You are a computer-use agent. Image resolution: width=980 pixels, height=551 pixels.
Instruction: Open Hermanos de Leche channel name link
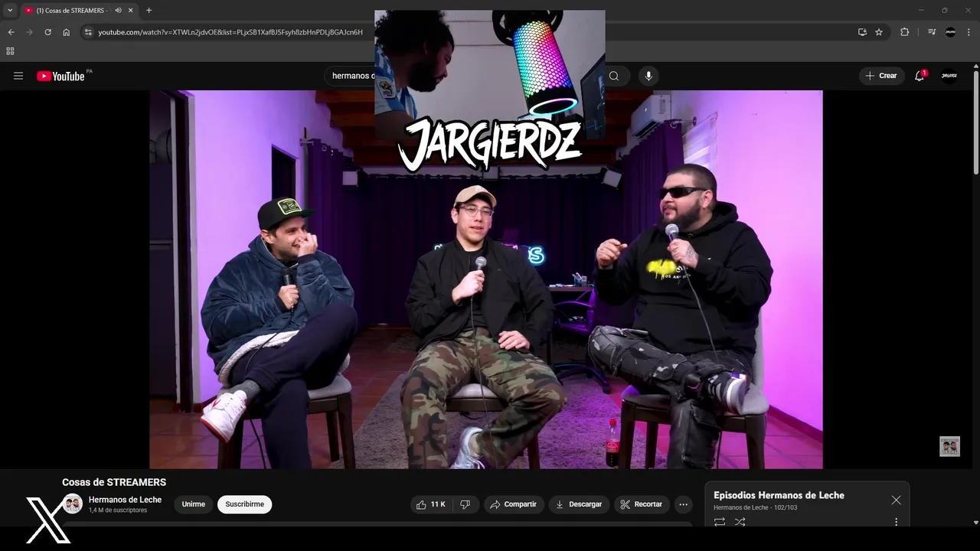pos(125,500)
